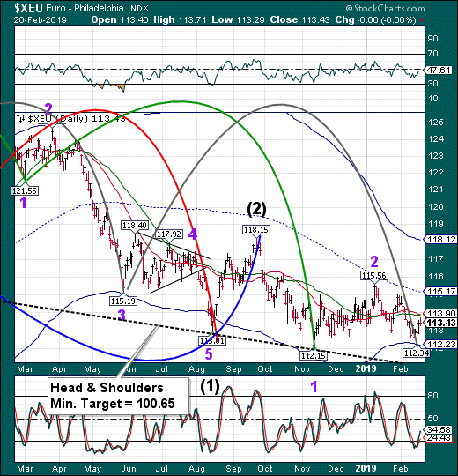The width and height of the screenshot is (458, 476).
Task: Click the price label 112.34
Action: [416, 353]
